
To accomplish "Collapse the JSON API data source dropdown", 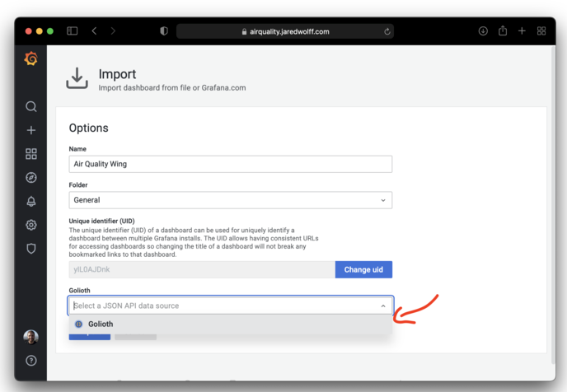I will tap(383, 306).
